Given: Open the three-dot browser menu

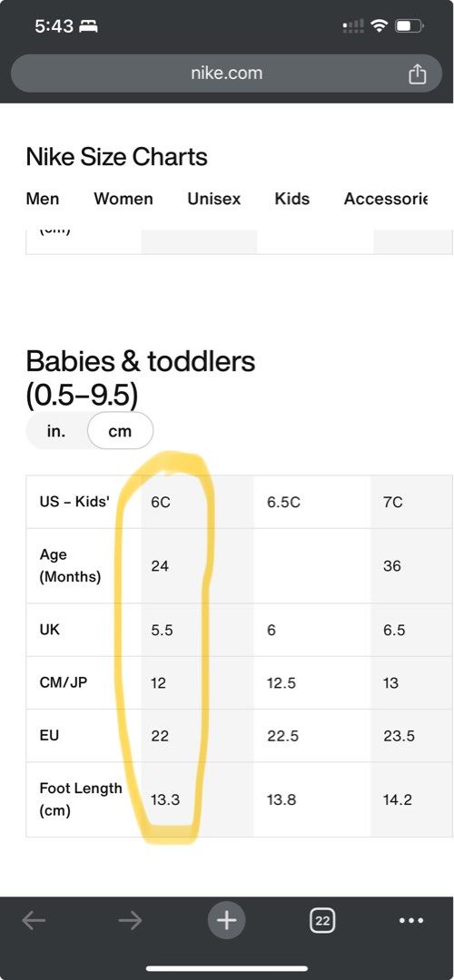Looking at the screenshot, I should 411,920.
